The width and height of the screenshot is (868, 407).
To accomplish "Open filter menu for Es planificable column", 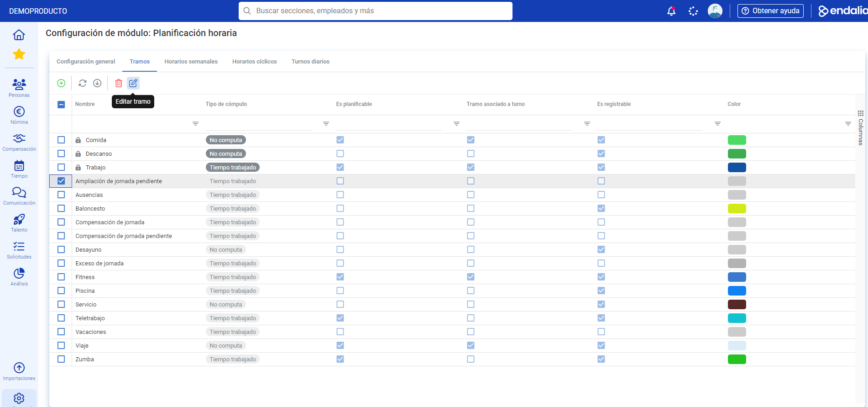I will click(456, 124).
